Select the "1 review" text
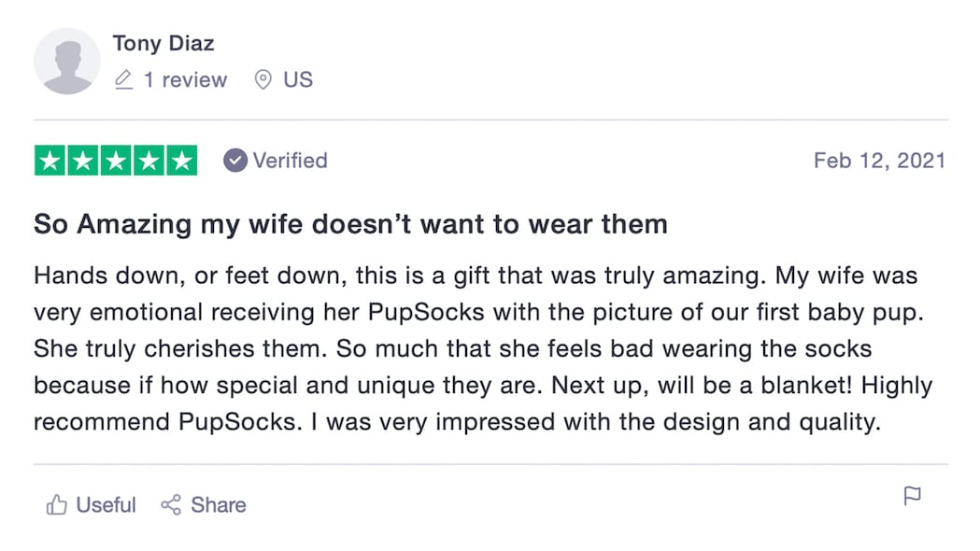This screenshot has width=980, height=551. 185,80
